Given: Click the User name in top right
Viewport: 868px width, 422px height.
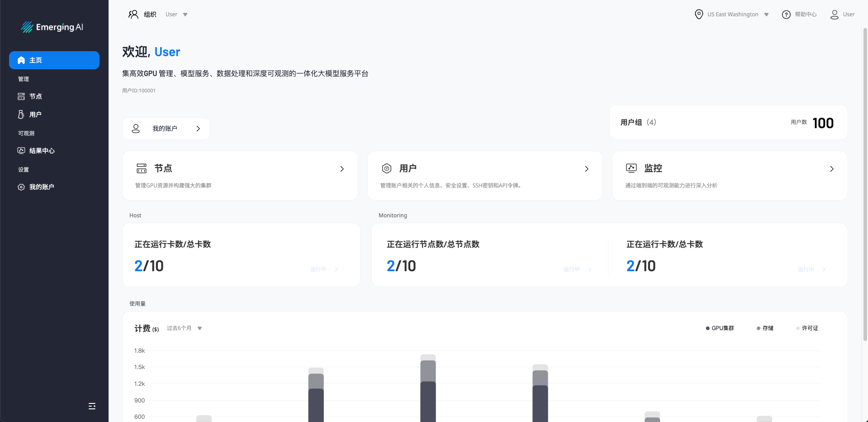Looking at the screenshot, I should click(x=849, y=14).
